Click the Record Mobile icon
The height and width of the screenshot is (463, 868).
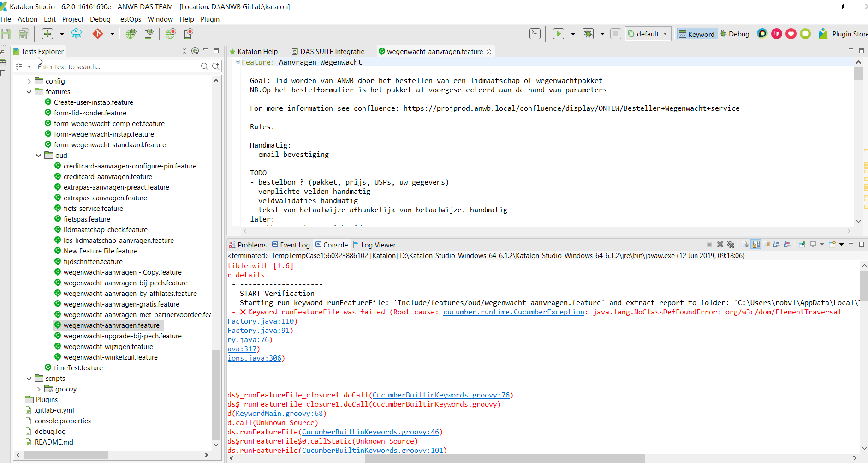(x=188, y=34)
